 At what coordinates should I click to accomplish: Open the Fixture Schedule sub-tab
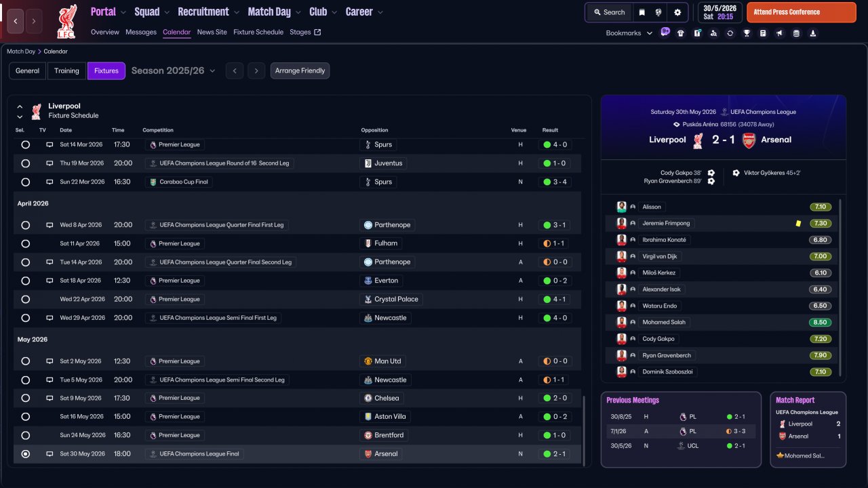[x=258, y=32]
